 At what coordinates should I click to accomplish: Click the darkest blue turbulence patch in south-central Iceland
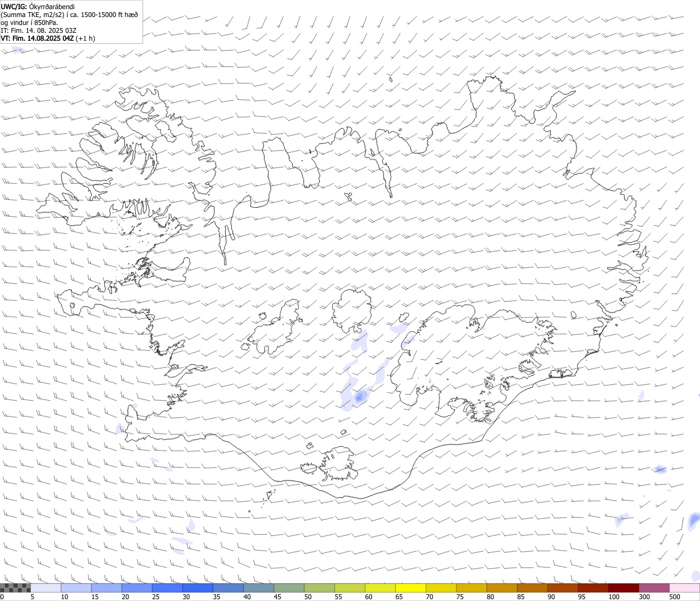[360, 396]
